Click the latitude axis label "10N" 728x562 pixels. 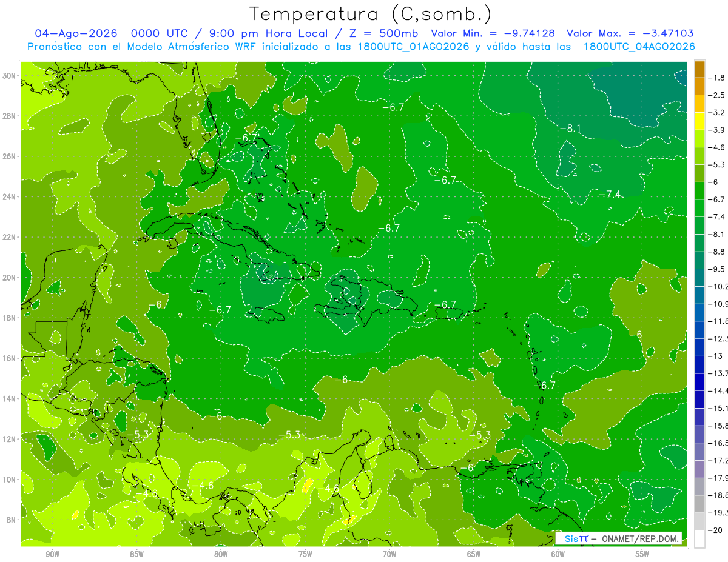[x=9, y=479]
